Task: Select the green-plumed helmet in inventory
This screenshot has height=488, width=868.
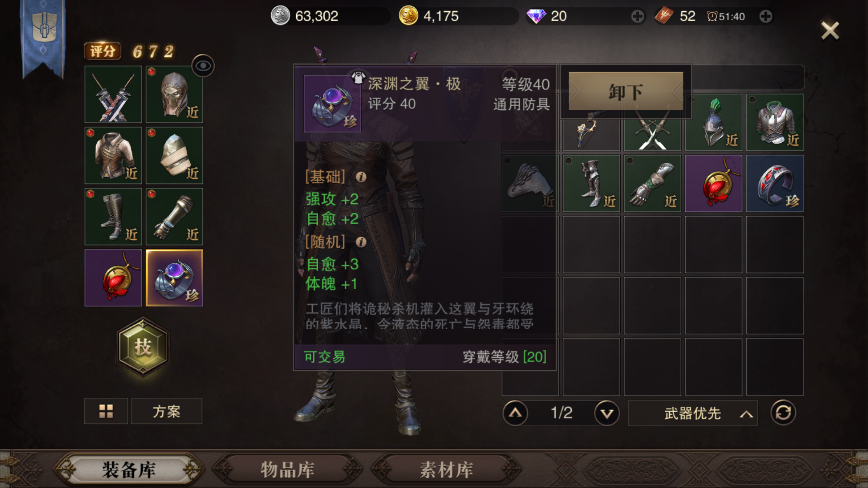Action: click(x=713, y=122)
